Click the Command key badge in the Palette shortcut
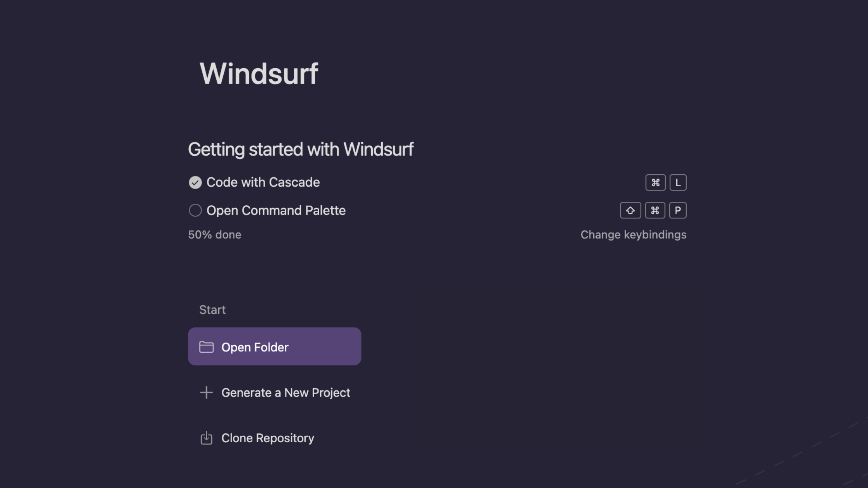The width and height of the screenshot is (868, 488). 655,210
